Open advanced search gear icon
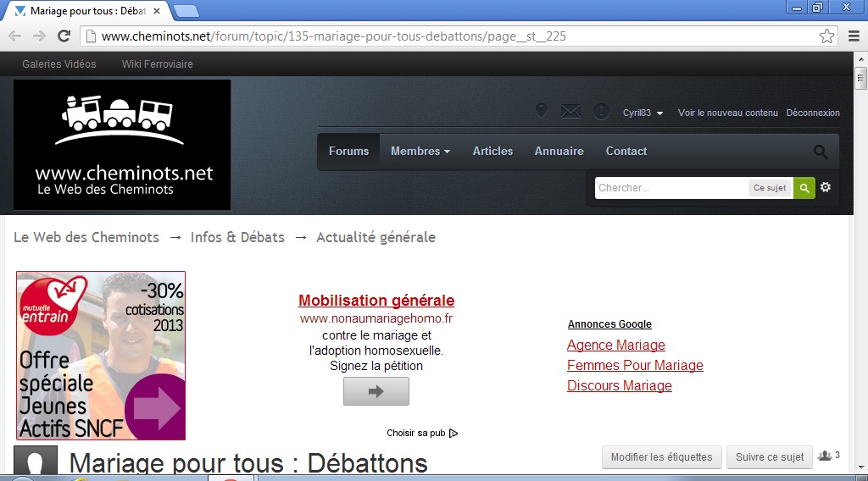Viewport: 868px width, 481px height. coord(826,187)
